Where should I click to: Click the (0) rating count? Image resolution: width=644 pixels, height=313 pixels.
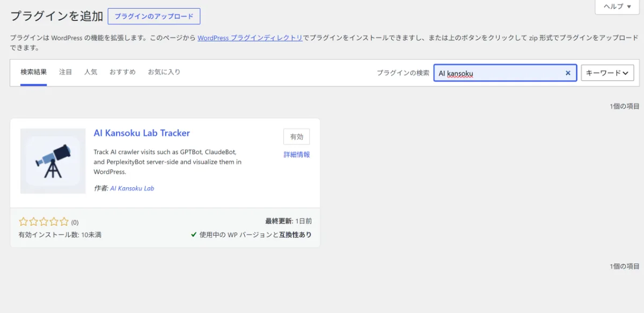[75, 222]
